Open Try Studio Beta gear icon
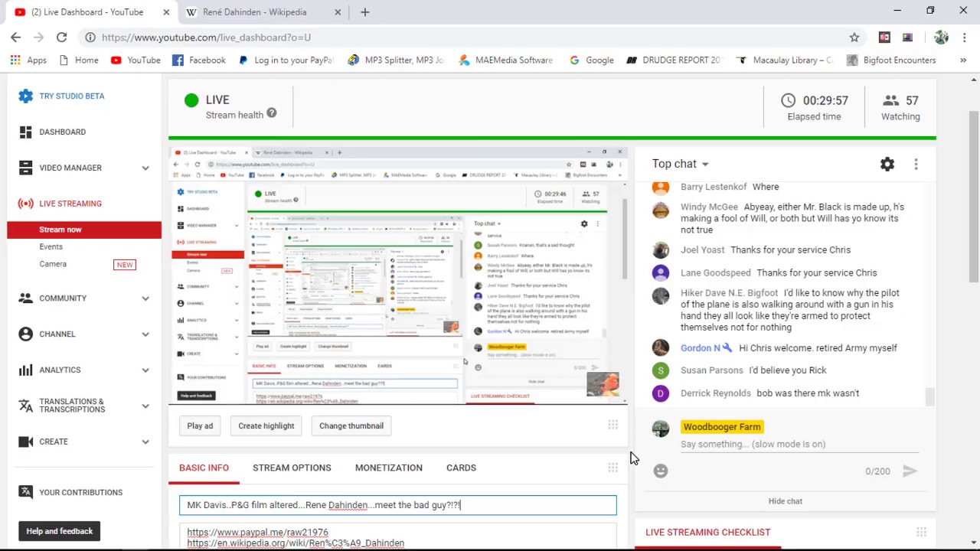980x551 pixels. click(26, 96)
